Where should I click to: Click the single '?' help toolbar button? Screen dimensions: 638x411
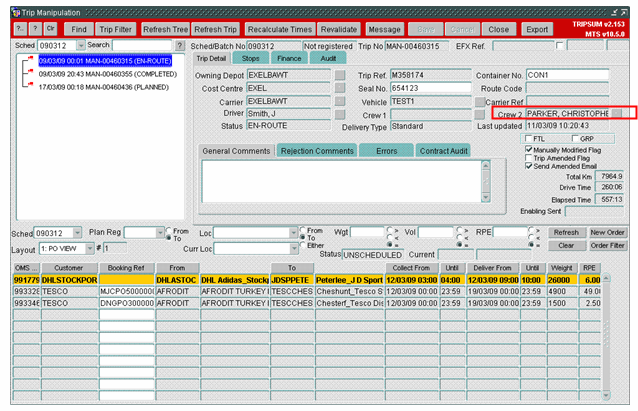coord(35,29)
